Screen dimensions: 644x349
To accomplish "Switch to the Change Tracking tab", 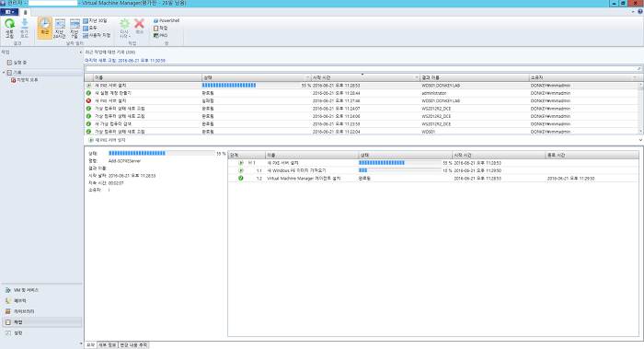I will pyautogui.click(x=133, y=345).
